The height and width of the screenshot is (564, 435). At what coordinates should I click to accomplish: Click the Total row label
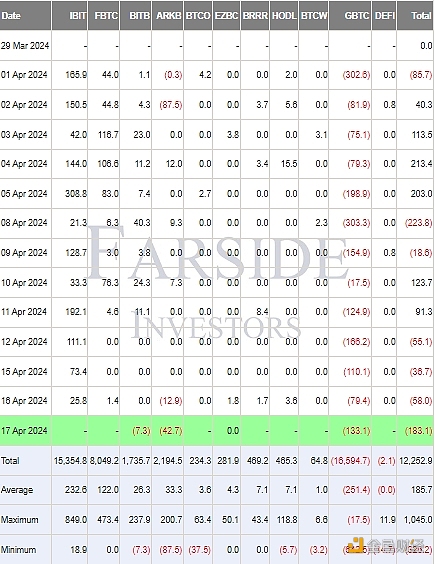coord(10,460)
